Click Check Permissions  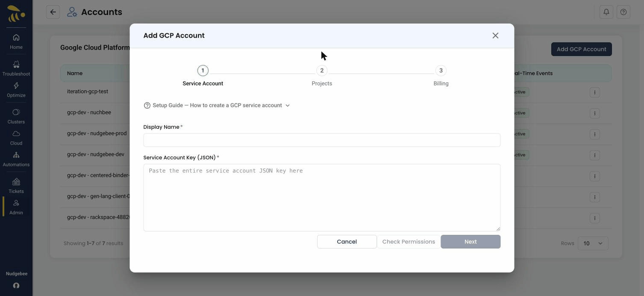point(409,242)
